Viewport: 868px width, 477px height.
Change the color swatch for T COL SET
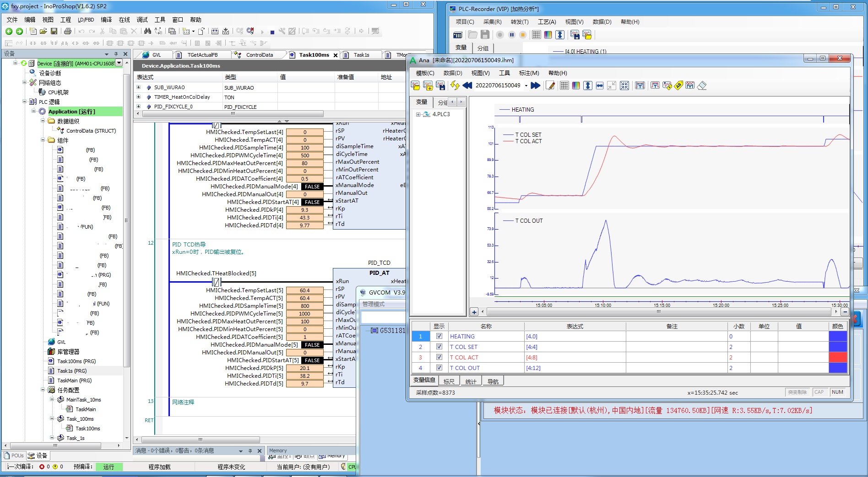tap(838, 347)
